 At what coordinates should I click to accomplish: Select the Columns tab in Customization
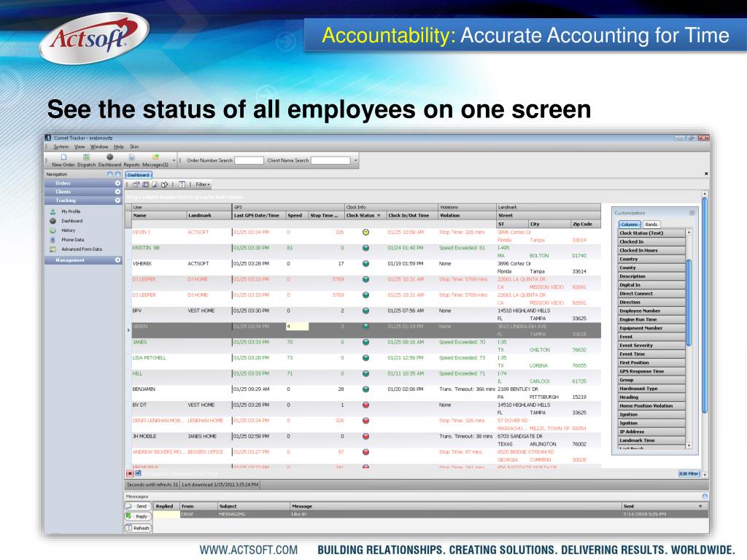(x=630, y=225)
